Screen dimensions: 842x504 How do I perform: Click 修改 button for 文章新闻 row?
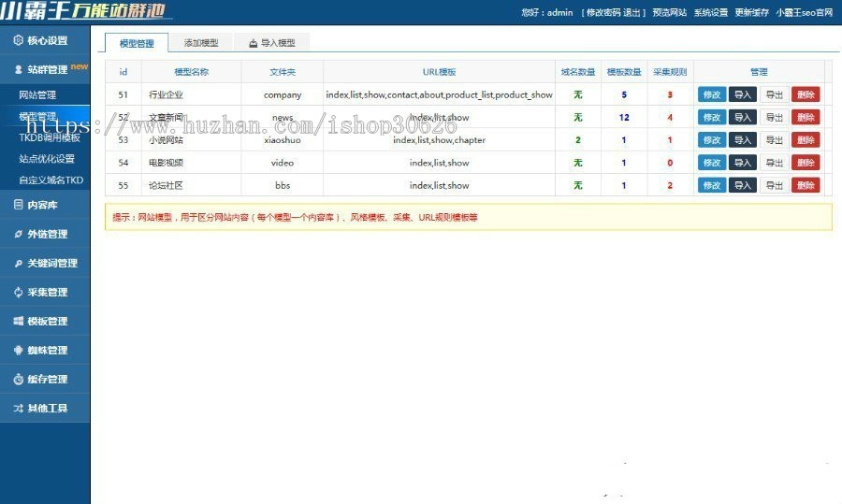[712, 117]
